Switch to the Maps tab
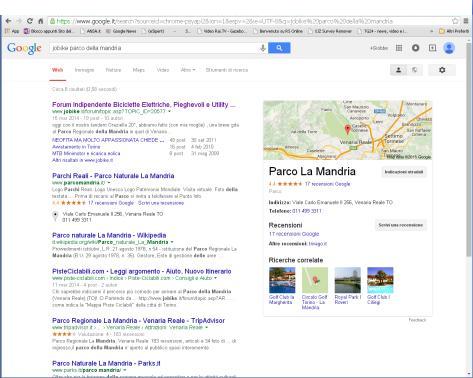The image size is (473, 378). [139, 70]
